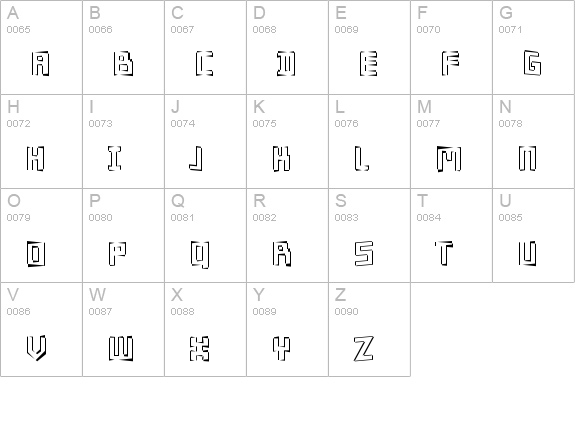575x421 pixels.
Task: Select the letter D glyph preview
Action: point(286,63)
